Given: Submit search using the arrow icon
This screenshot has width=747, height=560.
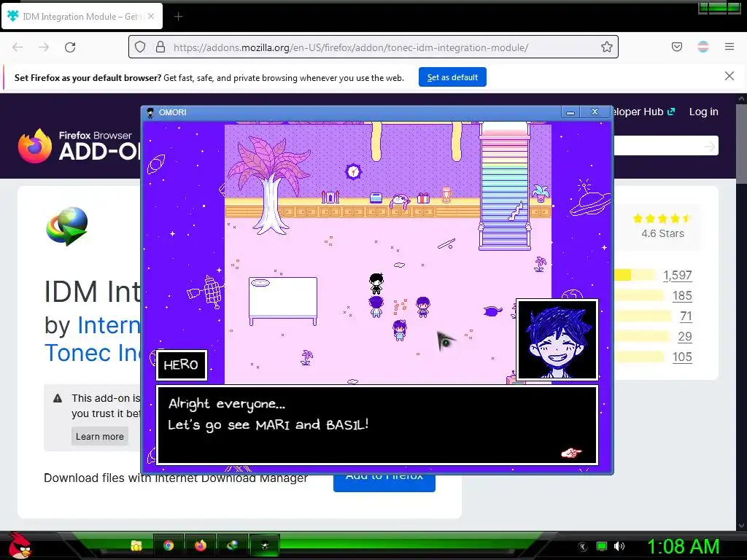Looking at the screenshot, I should pyautogui.click(x=710, y=146).
